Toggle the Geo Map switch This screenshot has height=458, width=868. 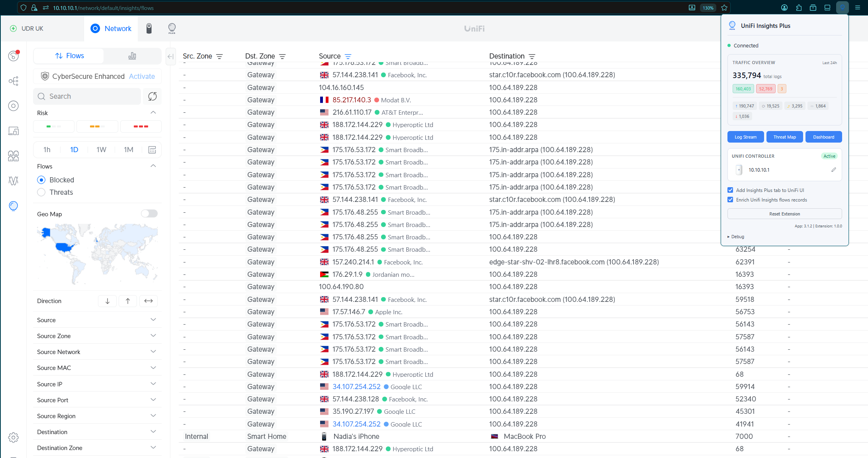tap(149, 214)
